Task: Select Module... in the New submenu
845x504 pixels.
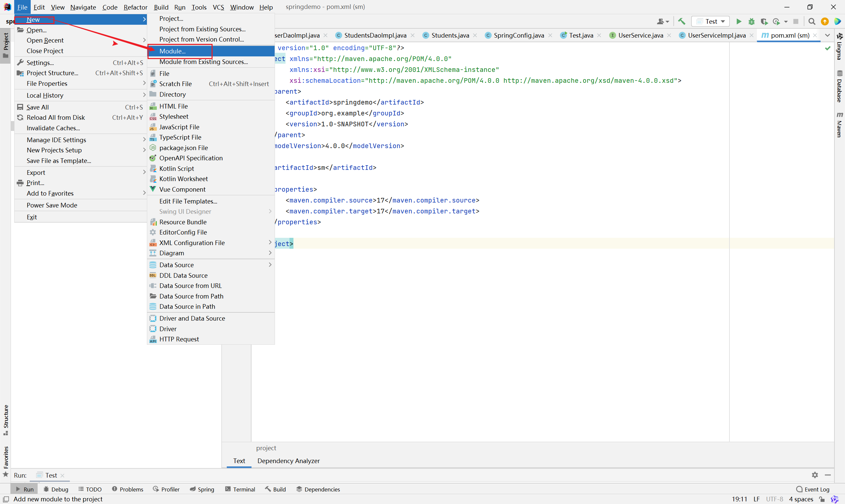Action: point(172,51)
